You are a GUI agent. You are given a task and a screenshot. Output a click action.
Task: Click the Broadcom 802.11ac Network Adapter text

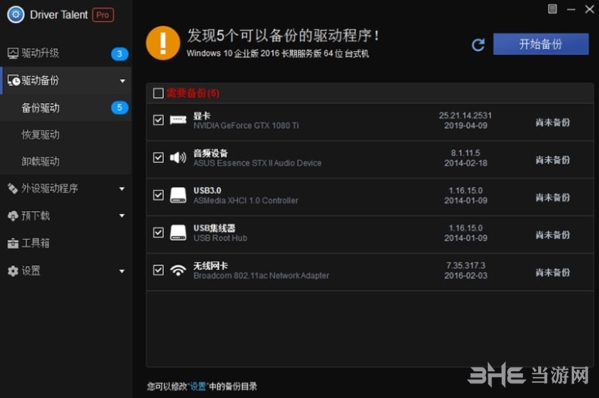[x=261, y=275]
